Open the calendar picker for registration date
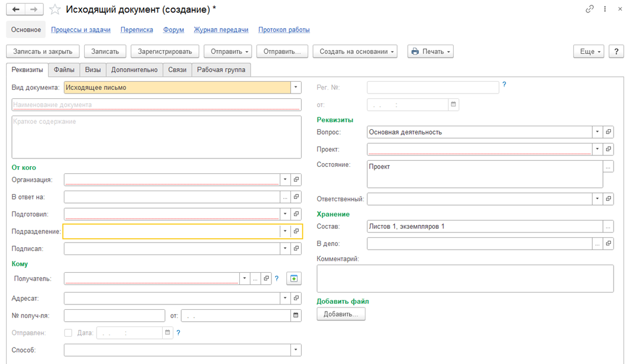Viewport: 625px width, 364px height. (454, 105)
